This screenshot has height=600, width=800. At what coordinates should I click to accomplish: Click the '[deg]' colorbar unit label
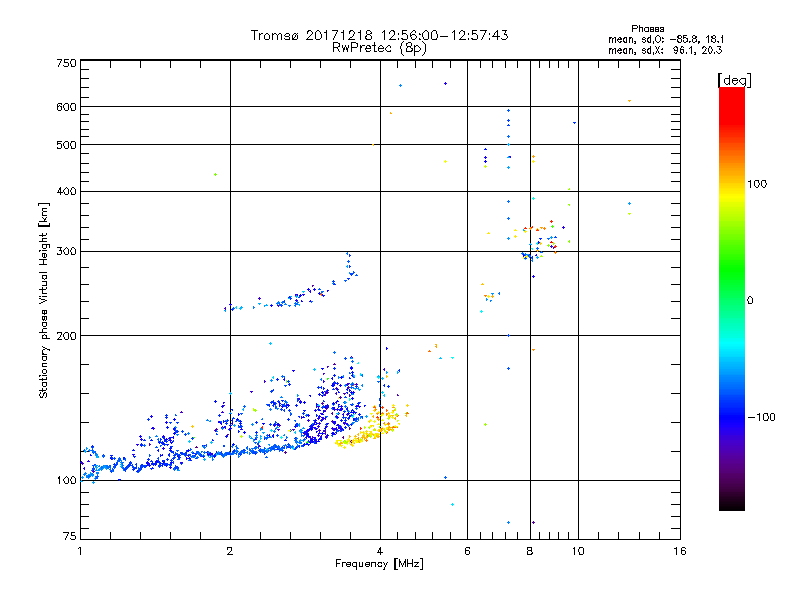tap(734, 80)
